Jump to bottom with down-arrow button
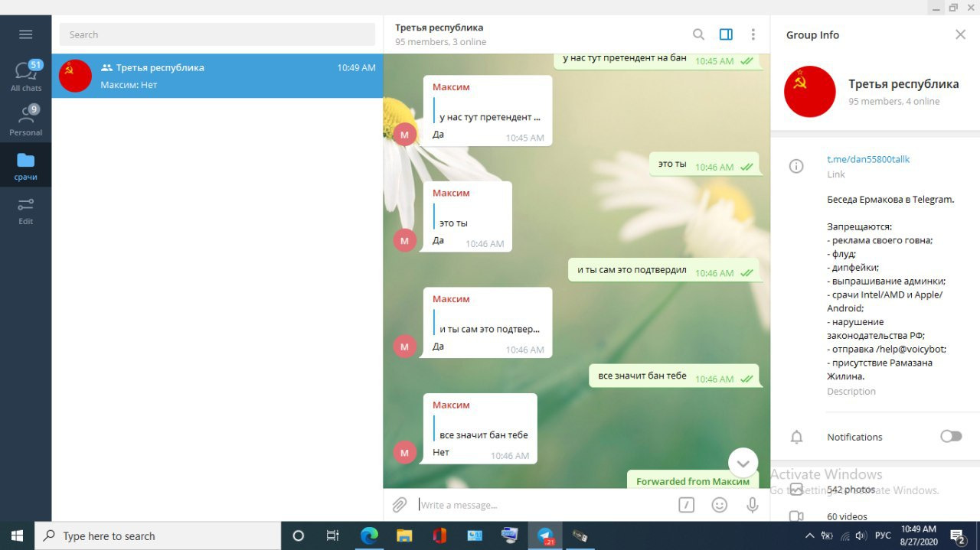The image size is (980, 550). [x=743, y=463]
